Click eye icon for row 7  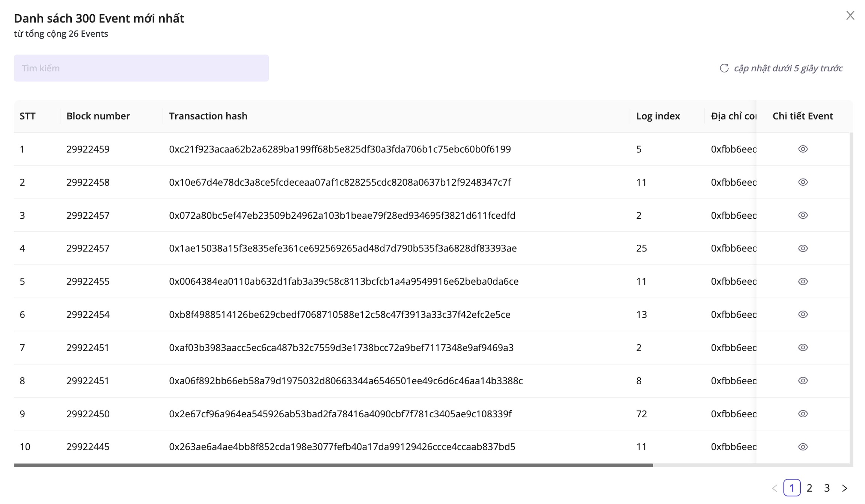(x=803, y=348)
